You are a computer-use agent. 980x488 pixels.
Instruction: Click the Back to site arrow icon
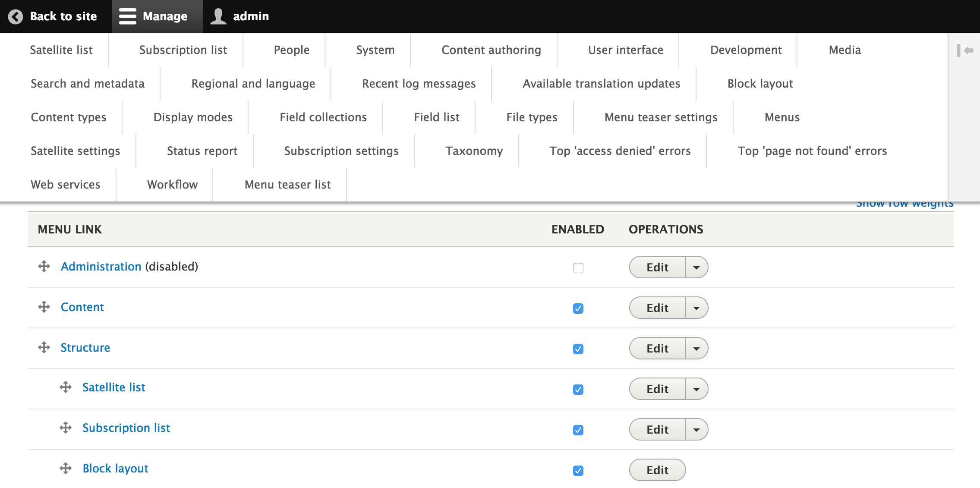pos(16,16)
